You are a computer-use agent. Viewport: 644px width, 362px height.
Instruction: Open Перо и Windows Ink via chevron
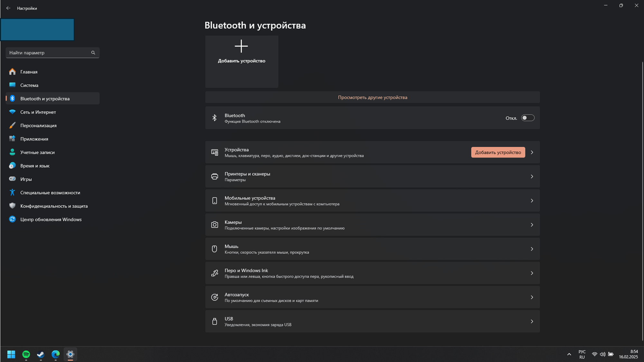[x=532, y=273]
